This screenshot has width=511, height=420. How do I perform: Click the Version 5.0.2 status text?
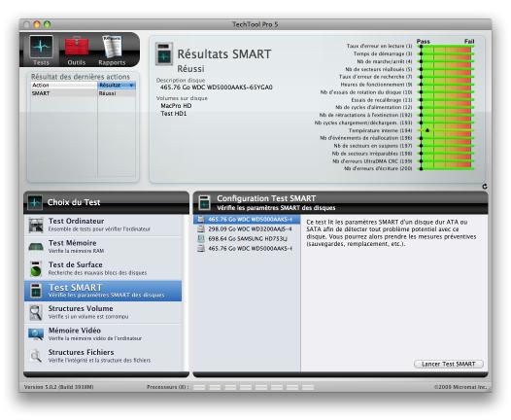coord(59,387)
